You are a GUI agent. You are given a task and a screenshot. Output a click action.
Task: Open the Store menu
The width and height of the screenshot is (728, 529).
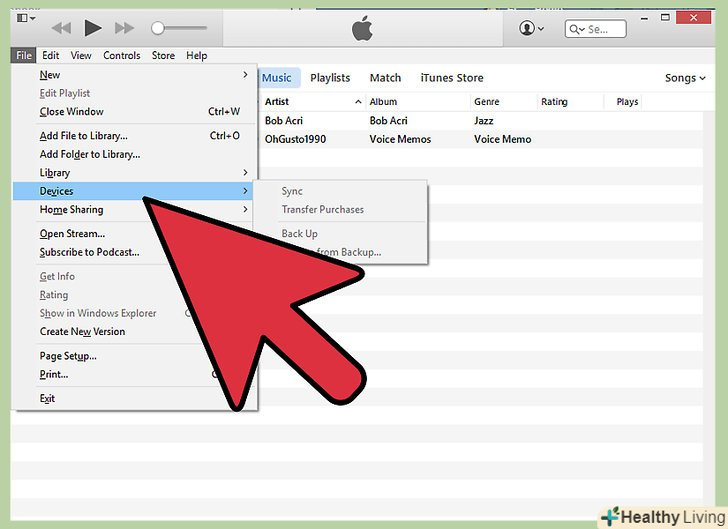pos(163,55)
